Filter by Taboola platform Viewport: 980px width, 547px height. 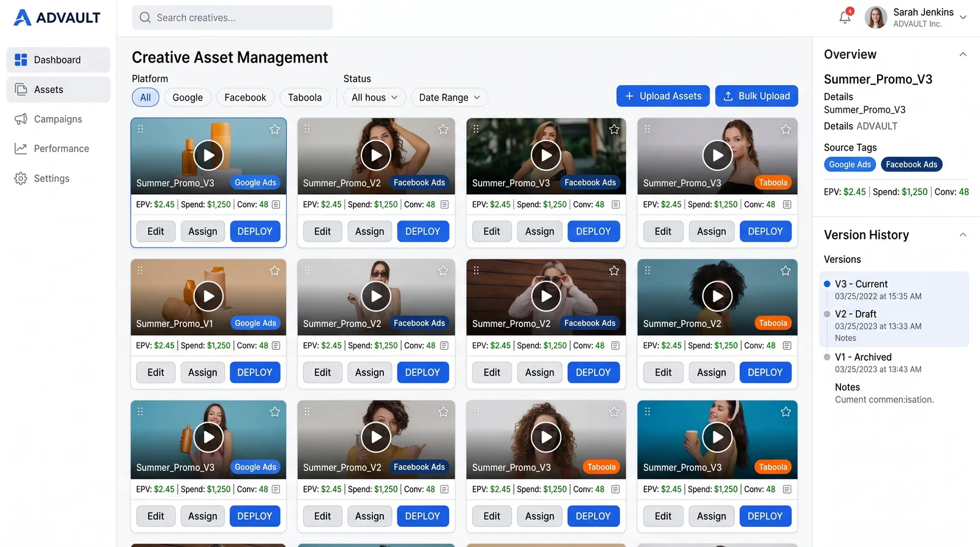click(304, 97)
